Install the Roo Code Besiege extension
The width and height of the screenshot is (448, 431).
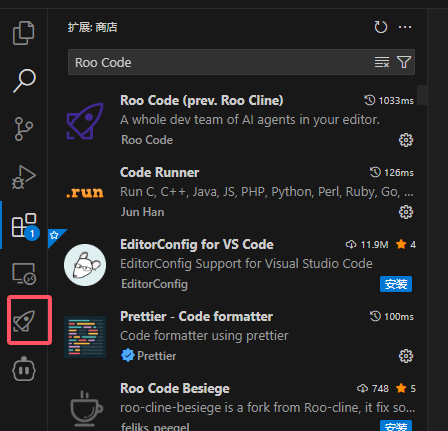click(x=396, y=425)
